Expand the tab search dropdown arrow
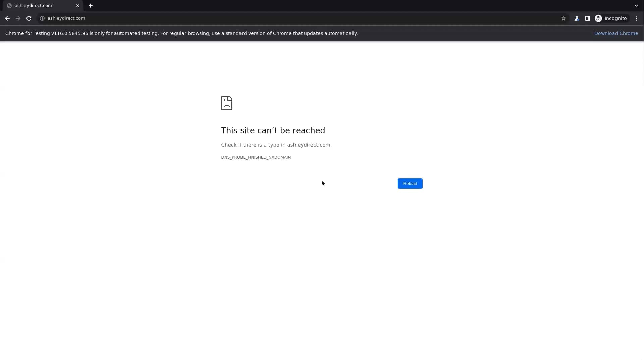 point(636,6)
